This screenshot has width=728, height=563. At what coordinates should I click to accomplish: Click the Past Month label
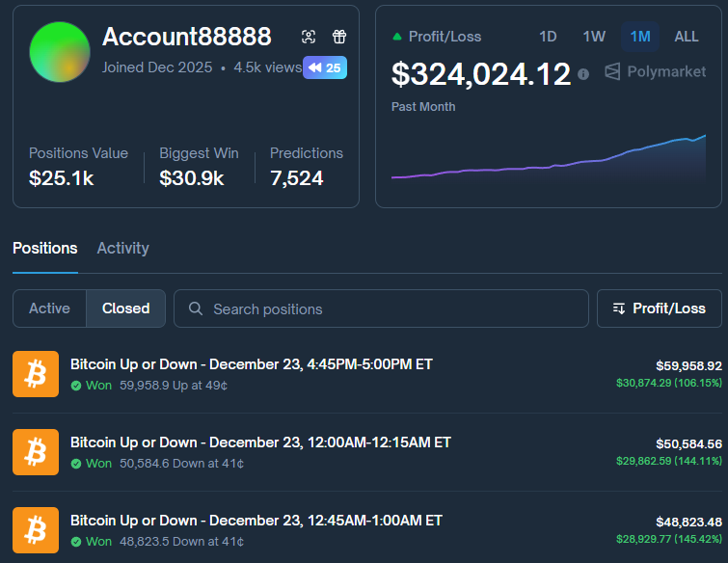coord(423,107)
